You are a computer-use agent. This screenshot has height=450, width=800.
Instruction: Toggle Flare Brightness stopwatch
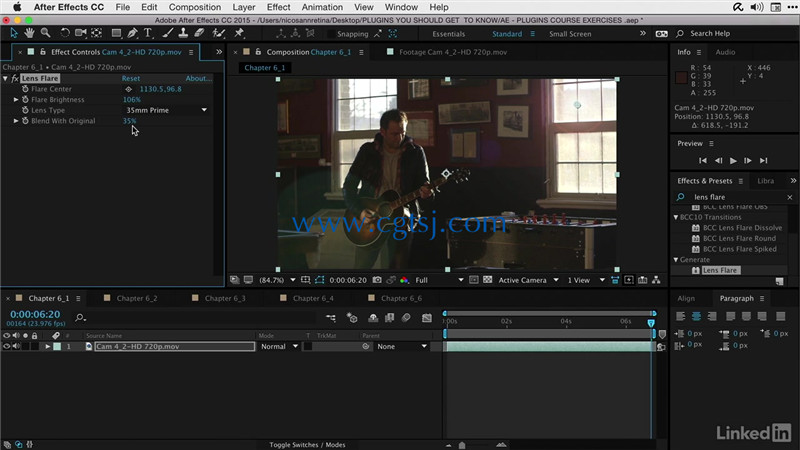click(25, 99)
